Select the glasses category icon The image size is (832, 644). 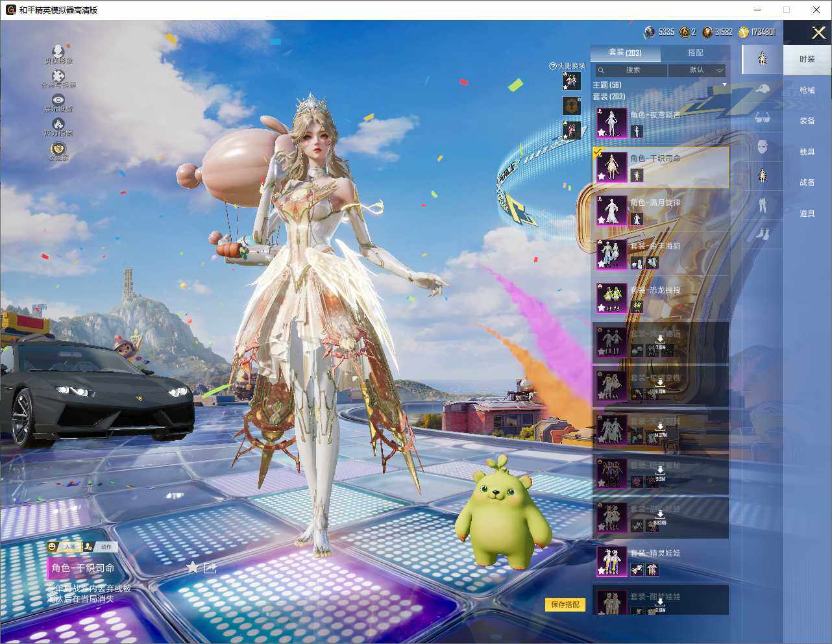point(763,118)
